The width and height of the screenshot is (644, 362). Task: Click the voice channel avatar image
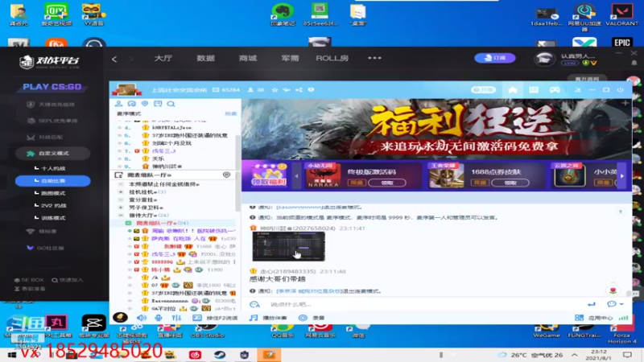tap(126, 89)
